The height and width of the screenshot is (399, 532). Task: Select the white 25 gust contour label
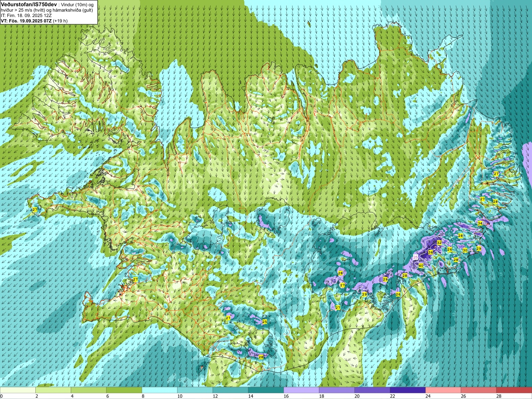coord(416,257)
